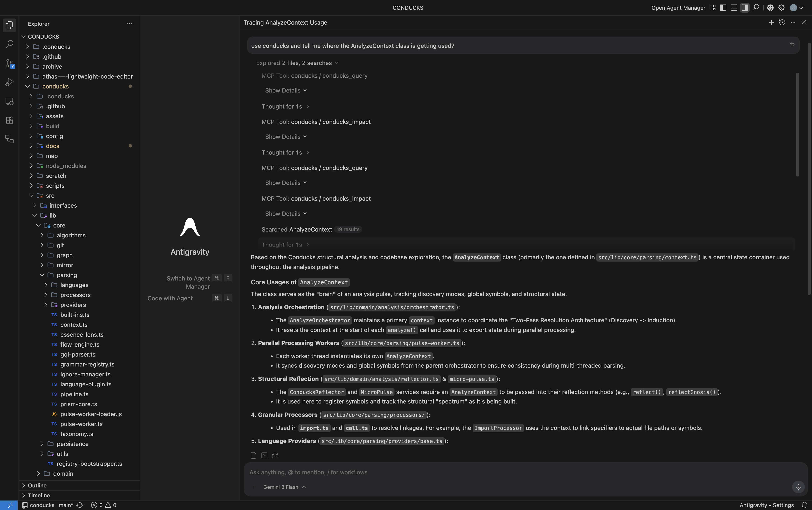Open pipeline.ts file
The height and width of the screenshot is (510, 812).
tap(74, 394)
